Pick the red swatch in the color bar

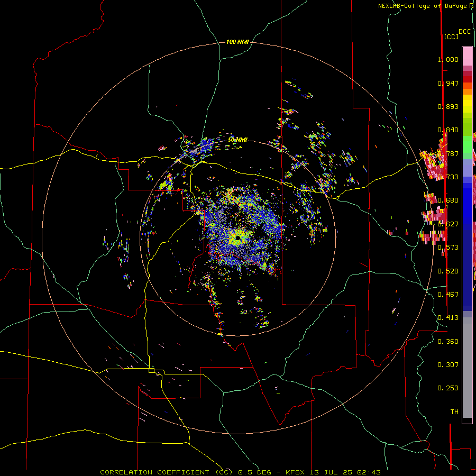[467, 79]
